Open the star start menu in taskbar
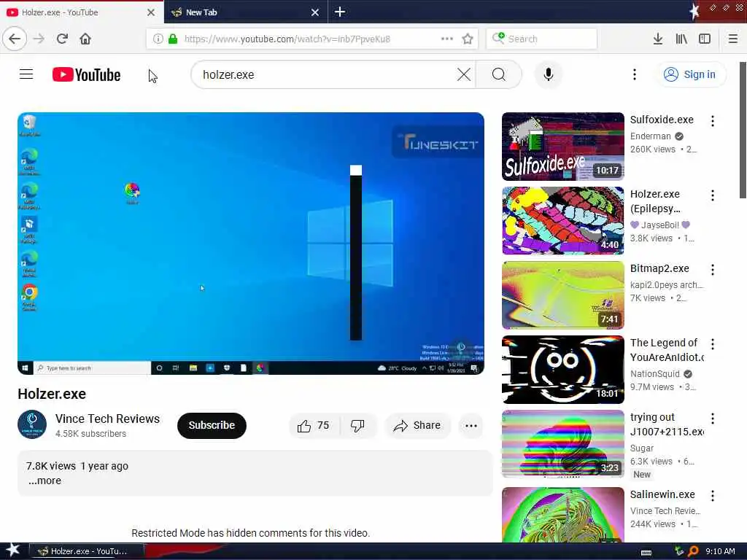The image size is (747, 560). point(12,551)
